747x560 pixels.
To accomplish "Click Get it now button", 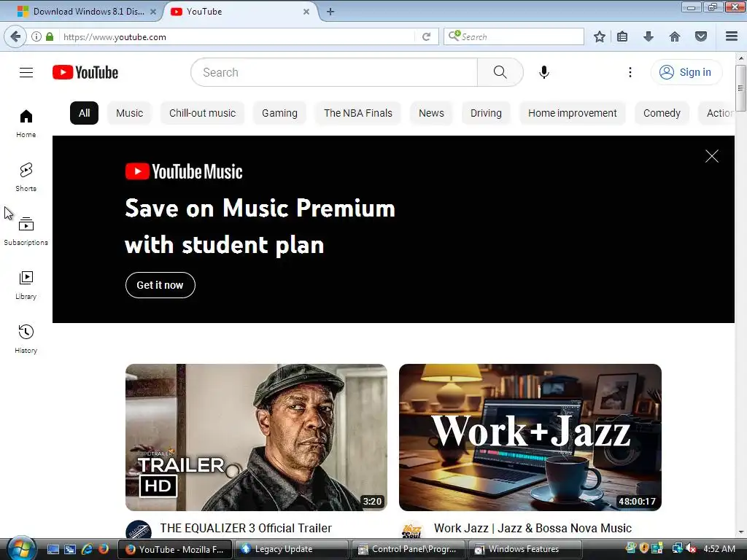I will tap(160, 285).
